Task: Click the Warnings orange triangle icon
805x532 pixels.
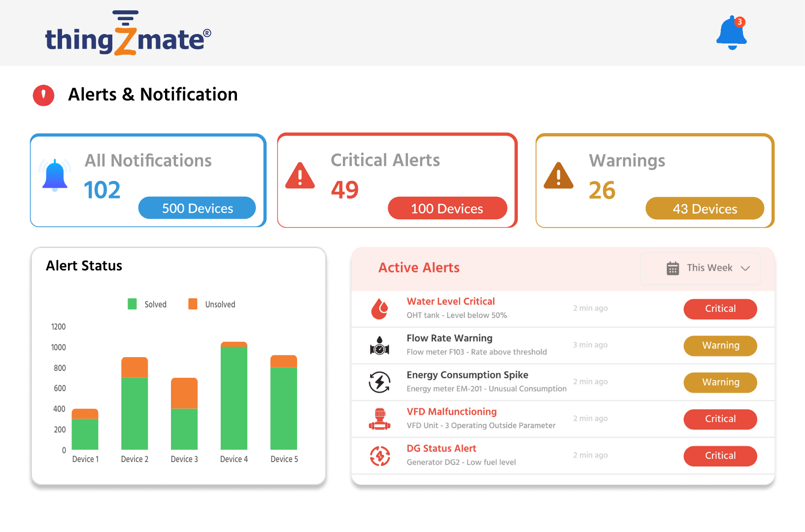Action: (x=558, y=176)
